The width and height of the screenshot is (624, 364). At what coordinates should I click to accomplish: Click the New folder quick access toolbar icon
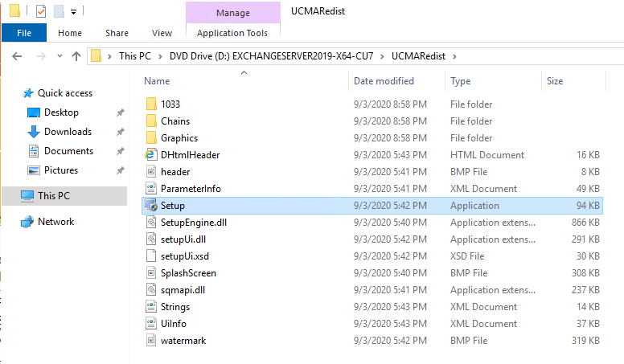pyautogui.click(x=59, y=11)
